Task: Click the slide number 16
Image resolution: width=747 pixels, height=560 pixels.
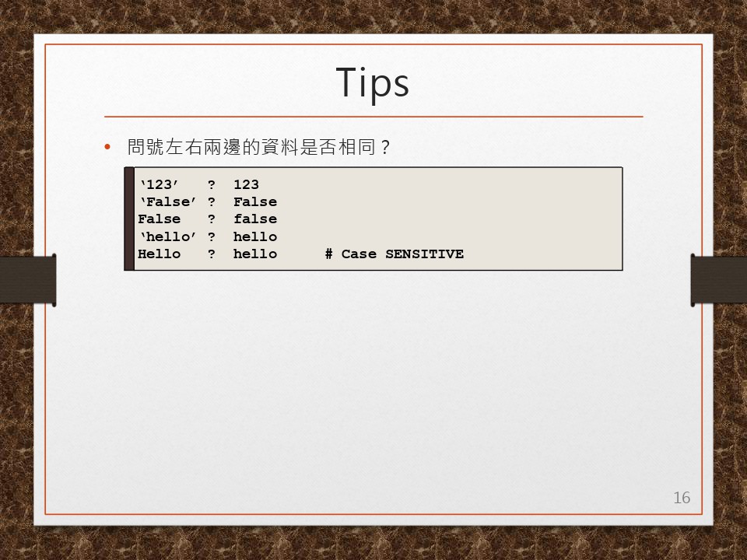Action: point(682,498)
